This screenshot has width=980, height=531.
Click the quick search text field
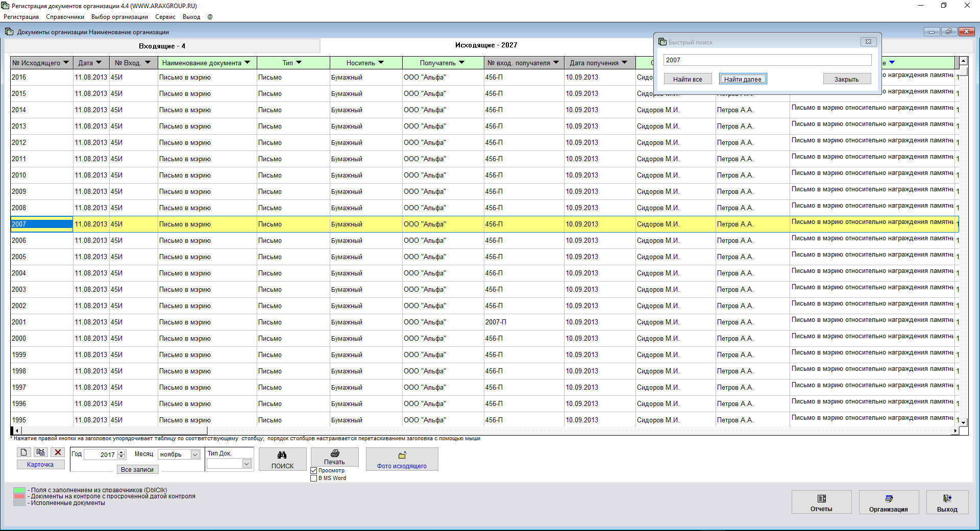click(767, 60)
